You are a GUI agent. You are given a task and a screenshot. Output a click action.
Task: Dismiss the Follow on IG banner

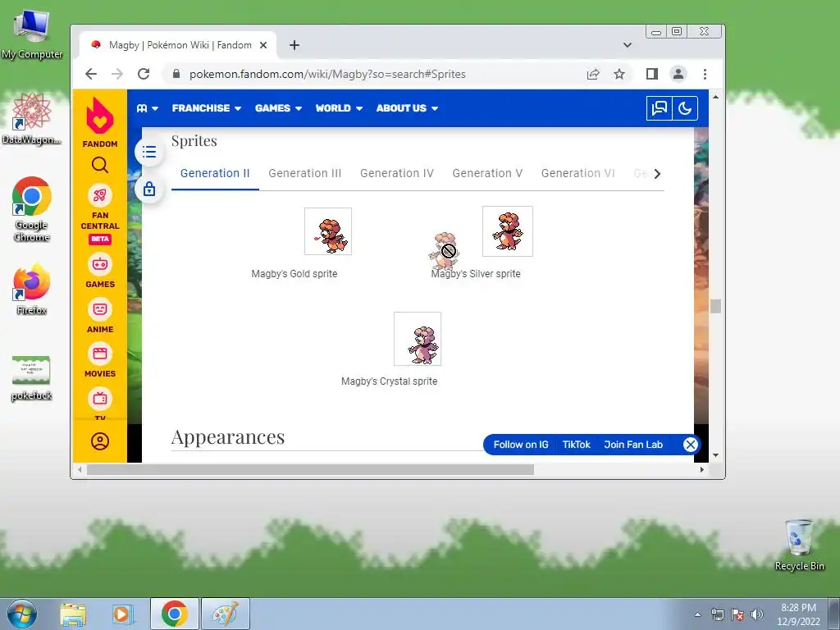click(691, 445)
